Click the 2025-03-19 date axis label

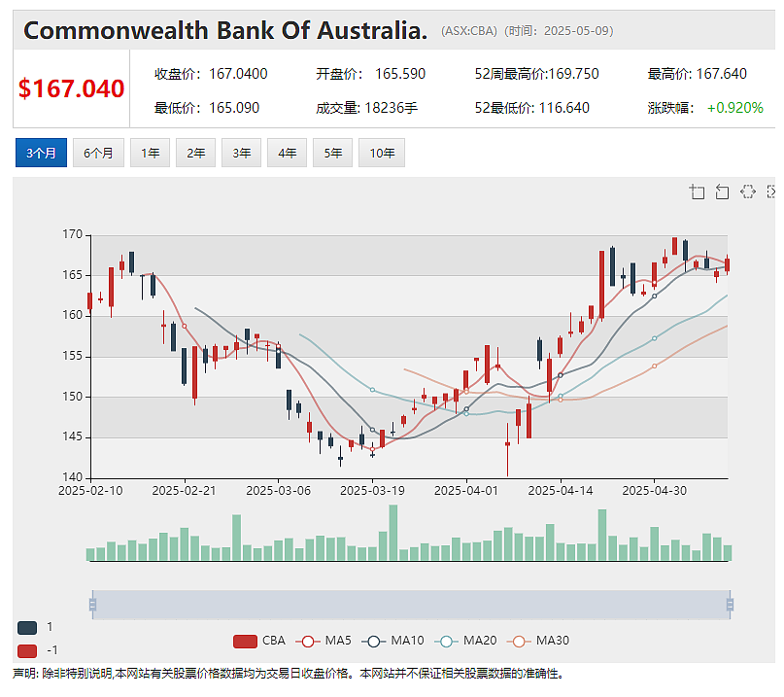click(x=372, y=491)
